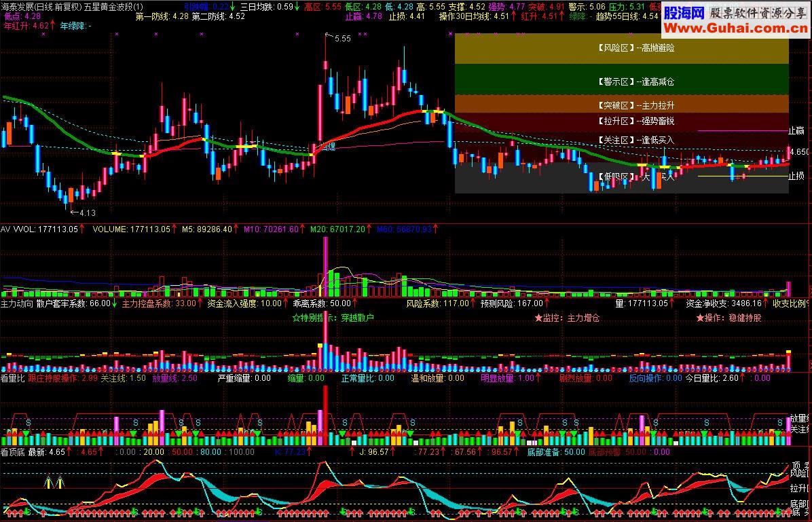Click the 明显放量: 1.00 value
Viewport: 812px width, 522px height.
click(507, 377)
